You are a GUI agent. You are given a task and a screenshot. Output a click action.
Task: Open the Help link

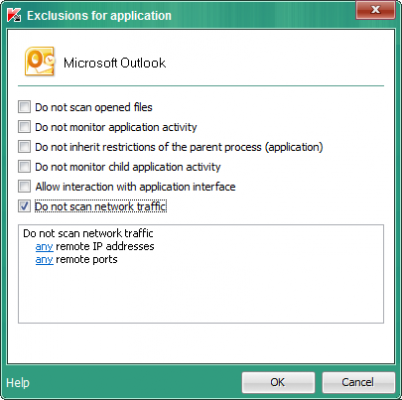coord(18,383)
